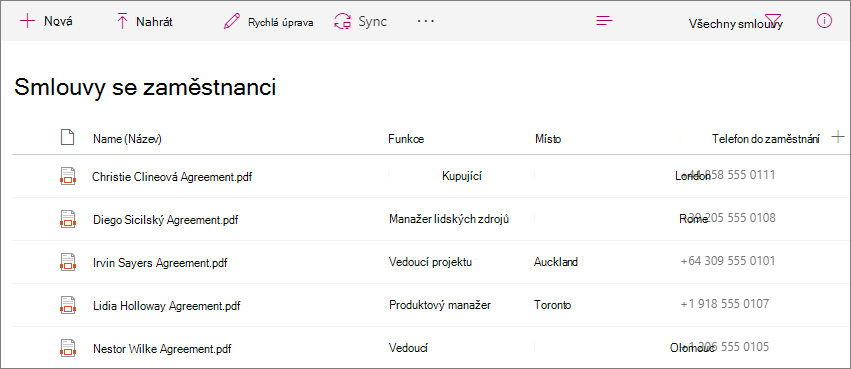Click PDF icon for Irvin Sayers Agreement
This screenshot has width=851, height=369.
pyautogui.click(x=67, y=262)
